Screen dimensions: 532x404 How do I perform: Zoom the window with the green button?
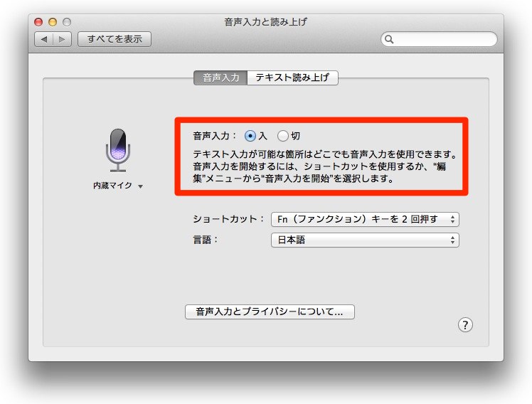click(x=68, y=23)
